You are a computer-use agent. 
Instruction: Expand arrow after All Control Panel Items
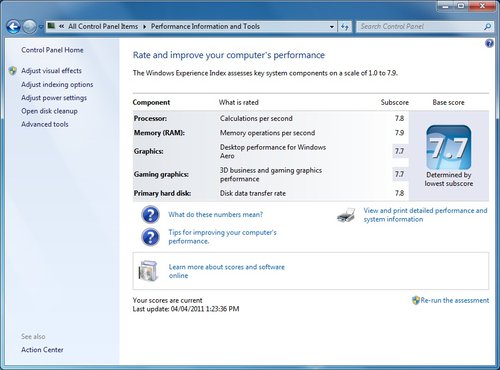tap(145, 27)
